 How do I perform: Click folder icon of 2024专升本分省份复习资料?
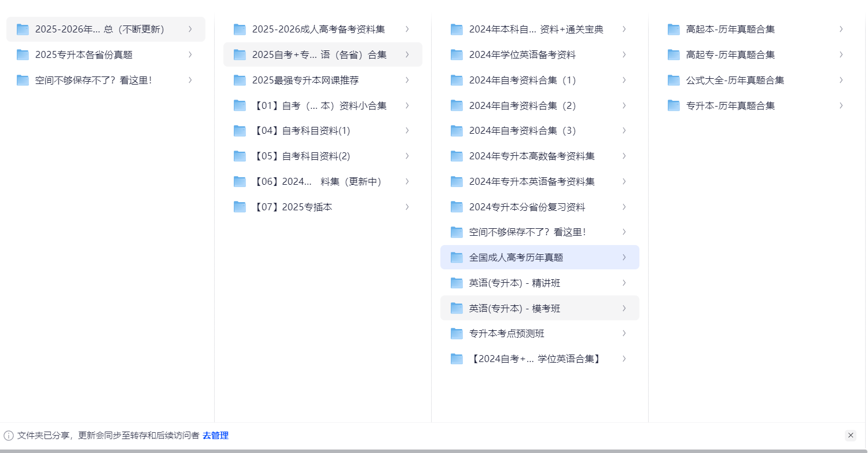[x=457, y=207]
